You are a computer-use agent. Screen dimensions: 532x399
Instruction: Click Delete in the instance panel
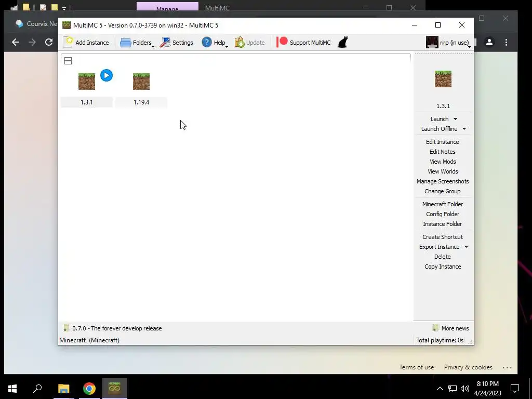443,257
